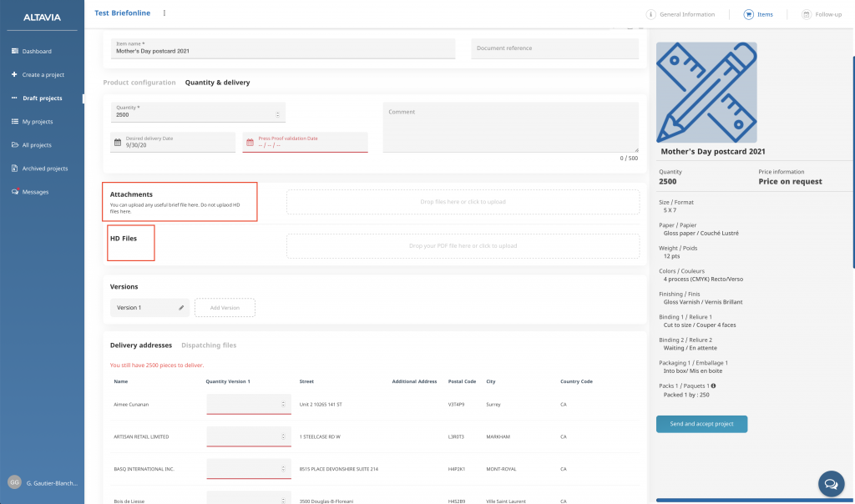Open Dashboard from the sidebar
Image resolution: width=855 pixels, height=504 pixels.
point(36,52)
